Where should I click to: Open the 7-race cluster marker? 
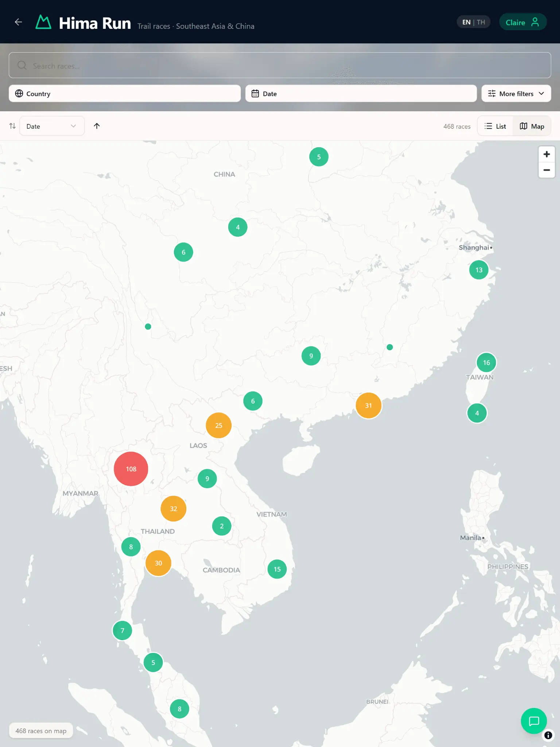122,631
